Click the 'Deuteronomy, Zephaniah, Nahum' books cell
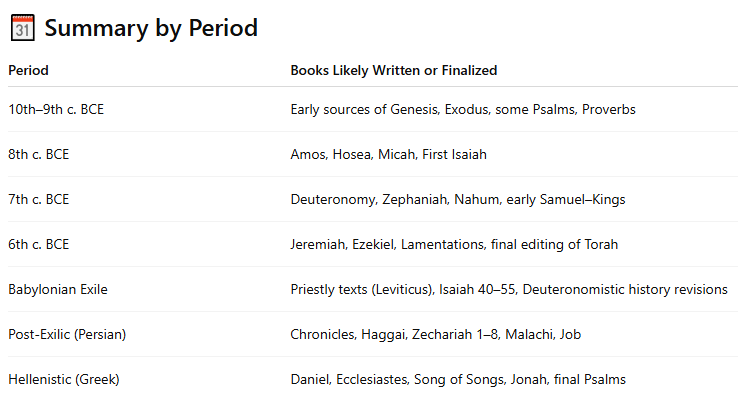Screen dimensions: 738x407 coord(457,199)
